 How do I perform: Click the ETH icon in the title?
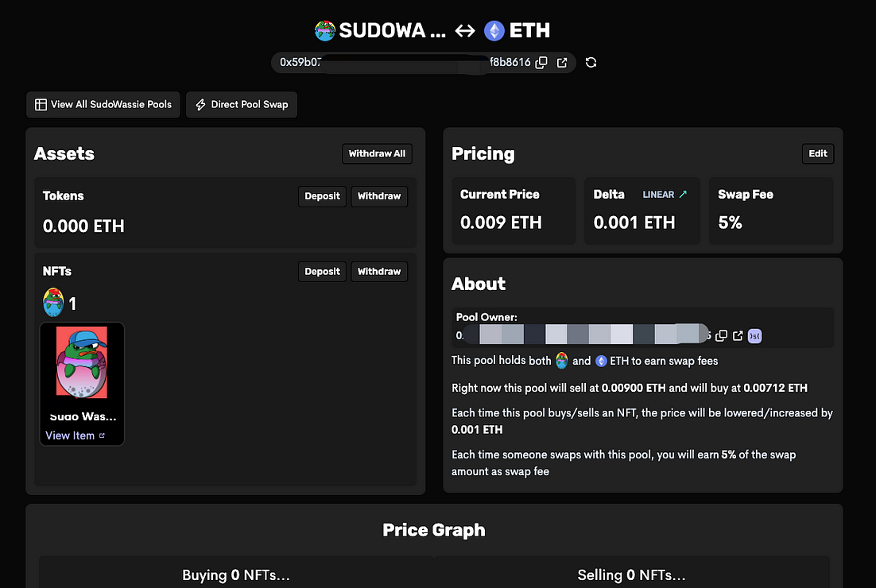tap(494, 31)
